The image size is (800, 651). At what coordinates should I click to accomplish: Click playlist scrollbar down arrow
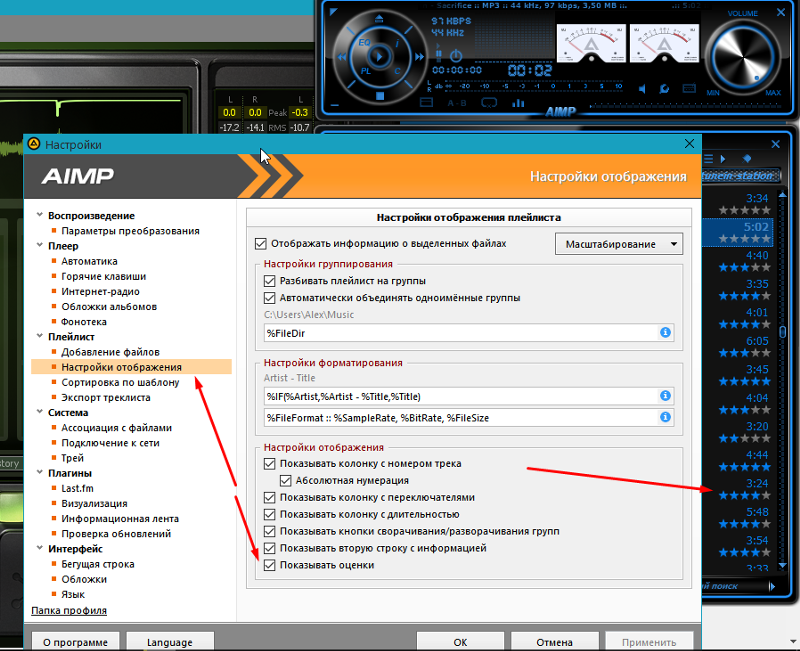click(x=783, y=565)
